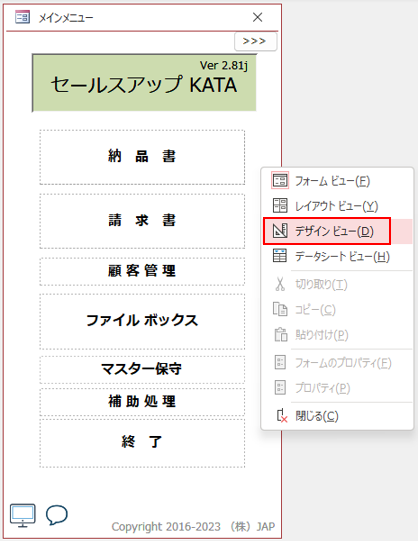The height and width of the screenshot is (541, 418).
Task: Click the コピー pages icon
Action: [x=280, y=309]
